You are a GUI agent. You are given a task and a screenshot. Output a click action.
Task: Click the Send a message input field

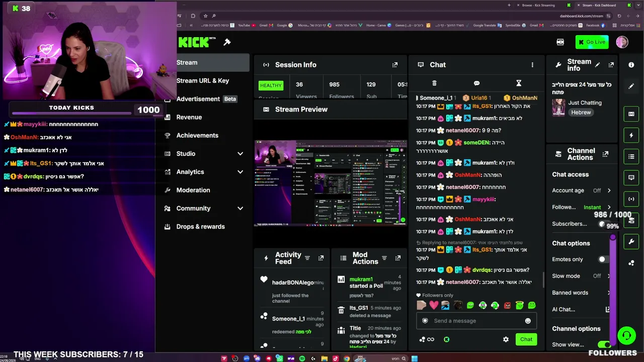click(x=476, y=321)
